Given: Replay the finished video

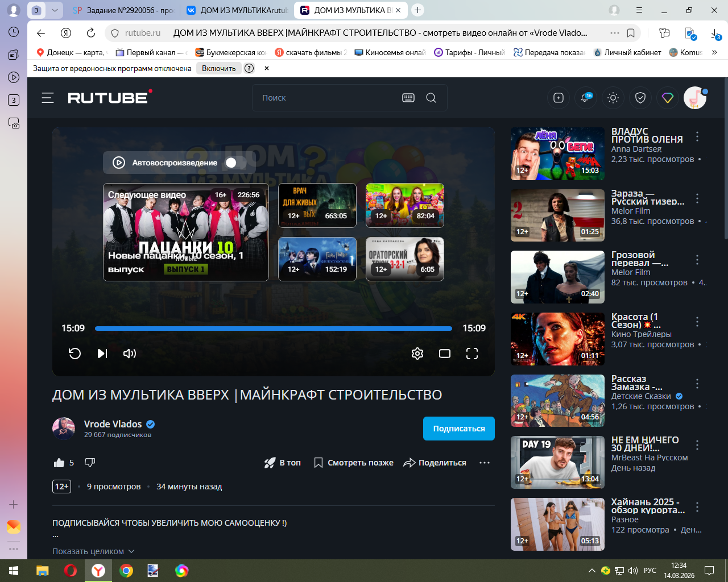Looking at the screenshot, I should (75, 354).
